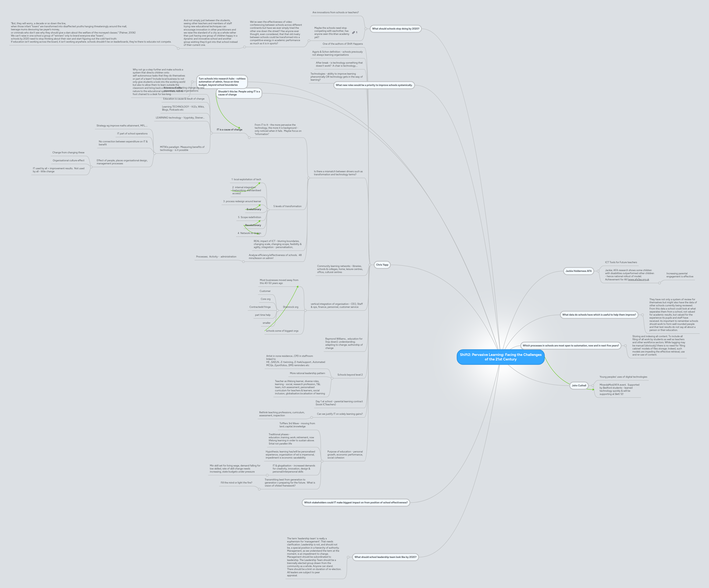The height and width of the screenshot is (588, 709).
Task: Select the Jackie Holderness AFA node
Action: click(579, 271)
